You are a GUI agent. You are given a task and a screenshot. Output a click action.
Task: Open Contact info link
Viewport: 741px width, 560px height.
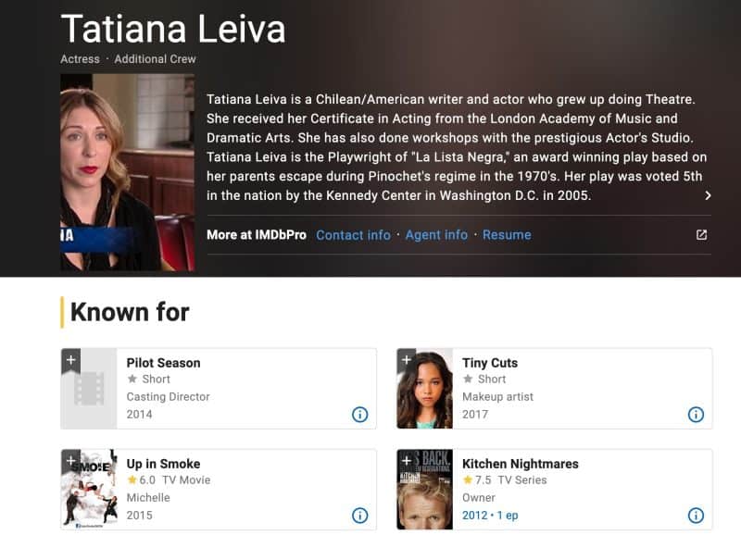click(354, 235)
